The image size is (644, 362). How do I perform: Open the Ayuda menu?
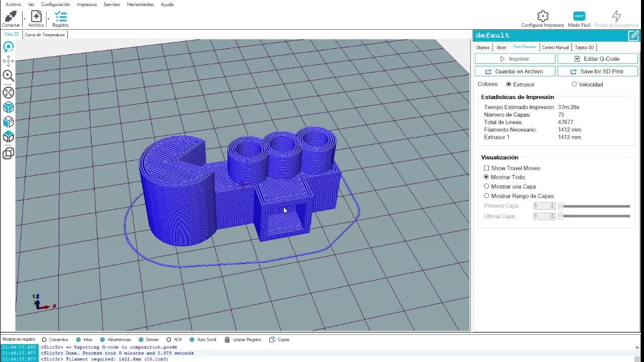click(167, 5)
